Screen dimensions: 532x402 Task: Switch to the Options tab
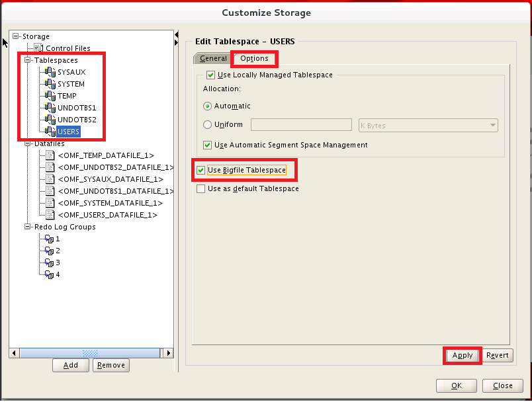coord(254,58)
